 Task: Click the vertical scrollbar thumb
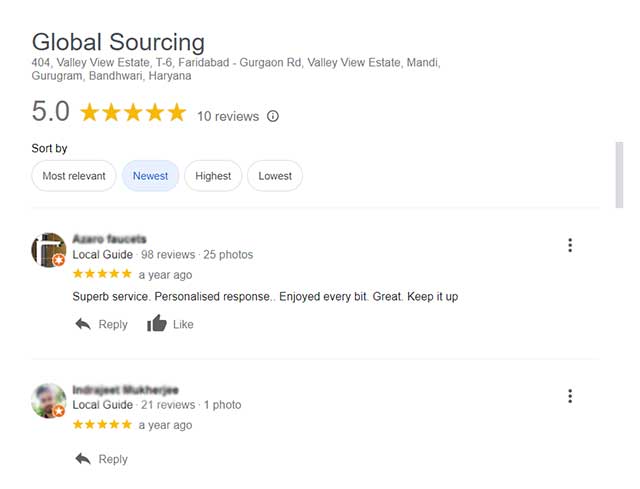619,174
